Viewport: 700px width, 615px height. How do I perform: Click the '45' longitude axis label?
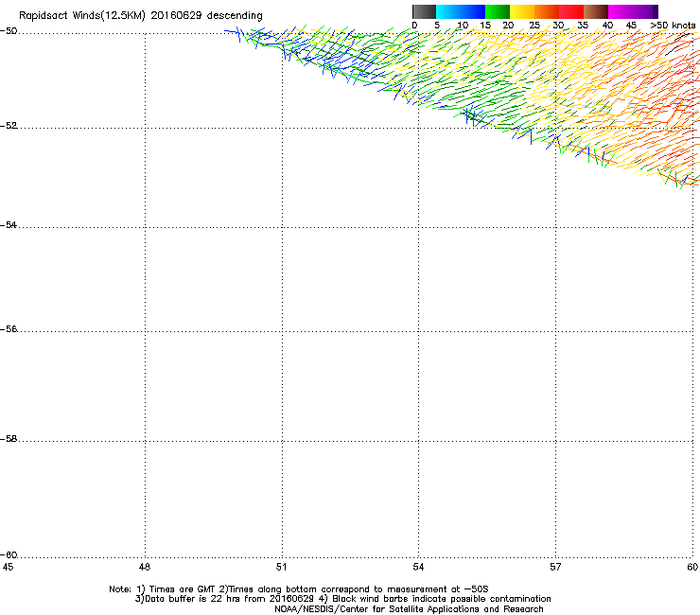coord(8,567)
